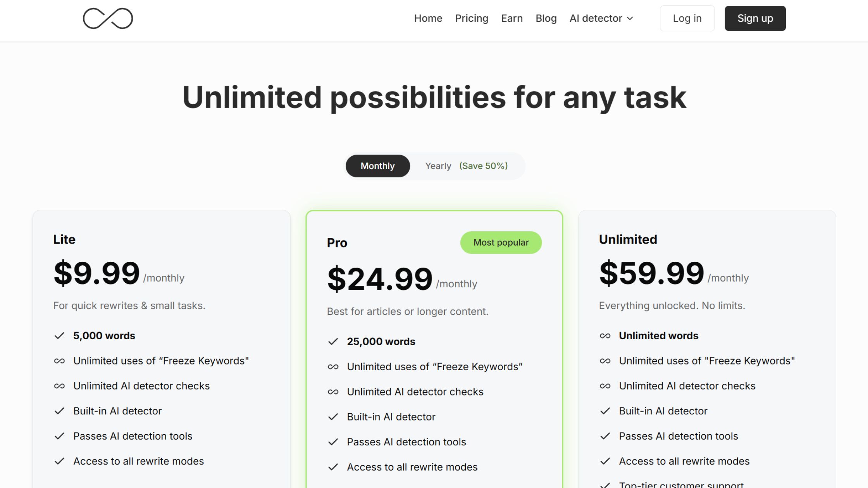Click checkmark icon beside 25,000 words
868x488 pixels.
pos(333,342)
